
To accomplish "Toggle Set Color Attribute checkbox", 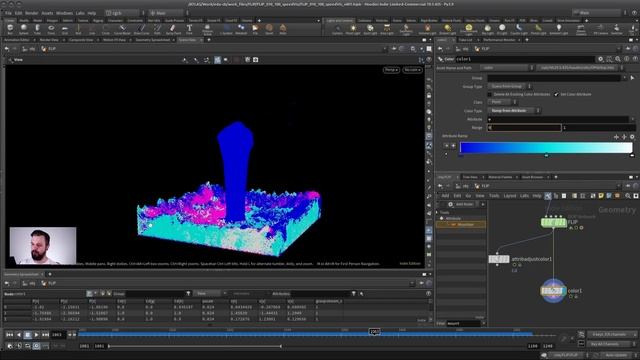I will 556,94.
